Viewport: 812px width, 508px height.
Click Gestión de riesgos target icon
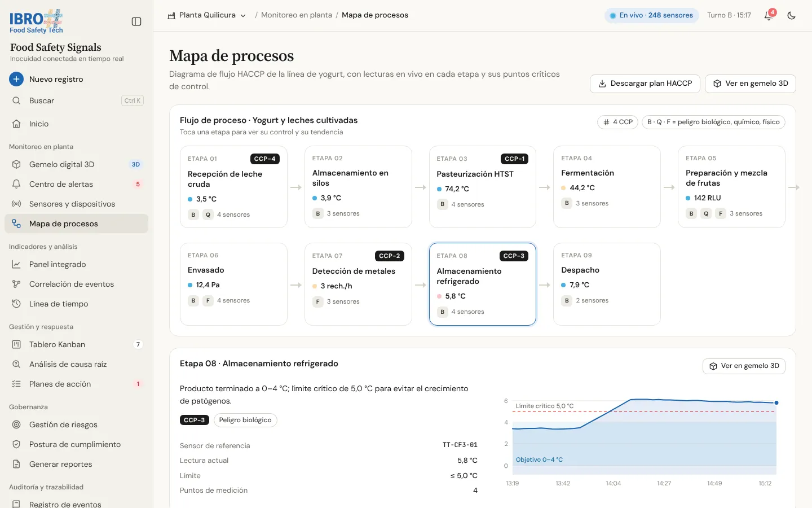point(16,424)
